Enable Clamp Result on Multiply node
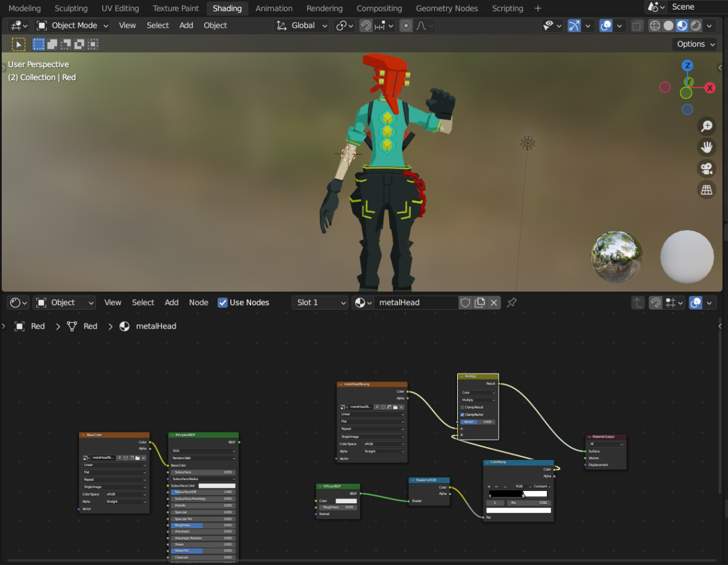The image size is (728, 565). (463, 407)
